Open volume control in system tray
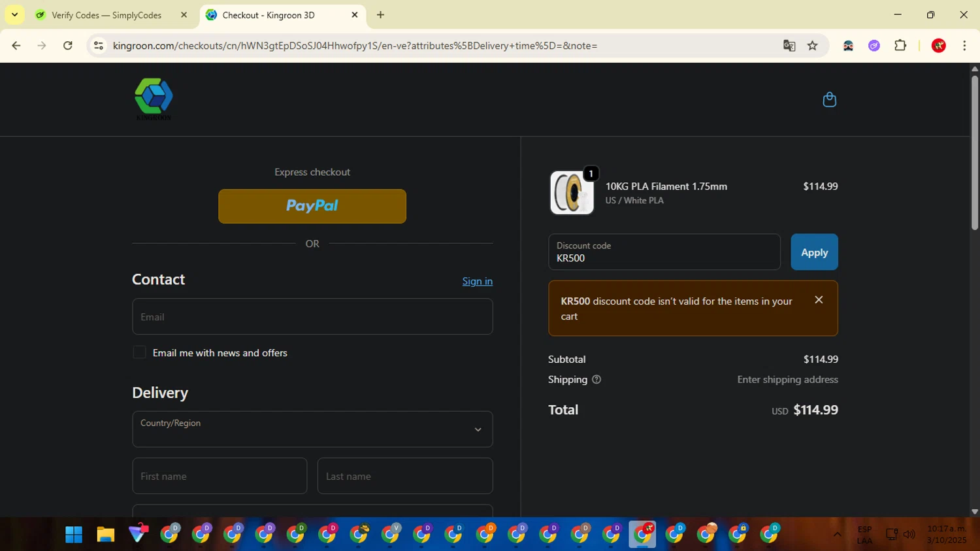The image size is (980, 551). (x=909, y=535)
